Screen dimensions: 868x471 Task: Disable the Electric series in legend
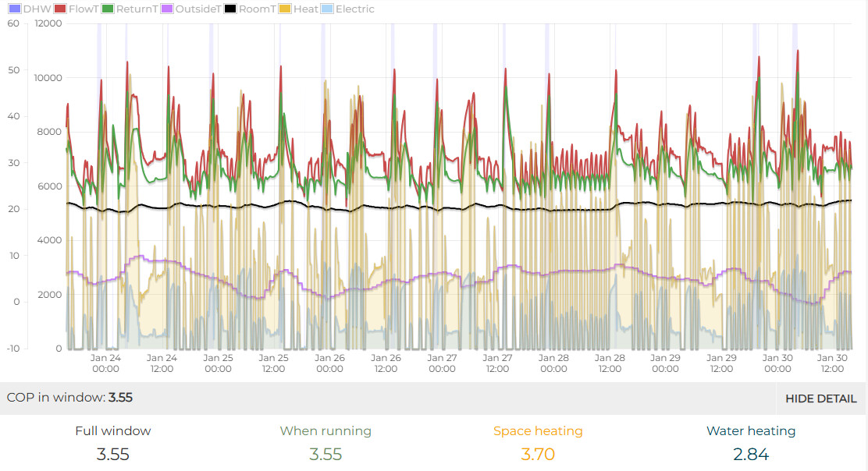(354, 9)
